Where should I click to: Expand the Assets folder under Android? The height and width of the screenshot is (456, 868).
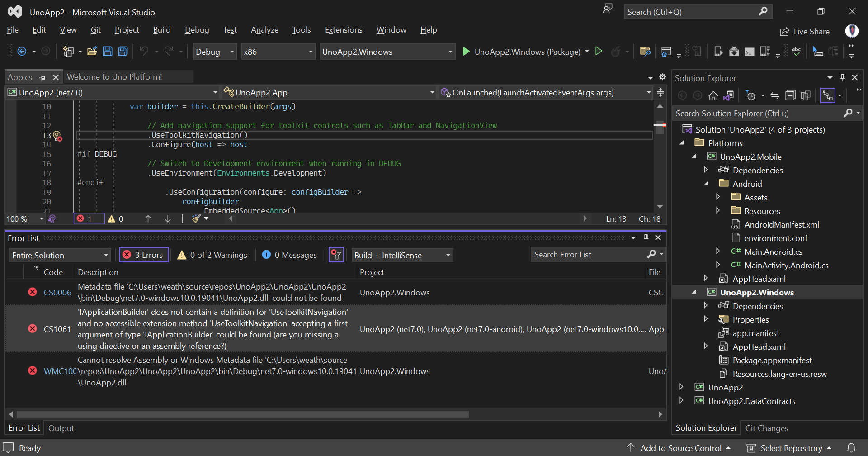[718, 197]
